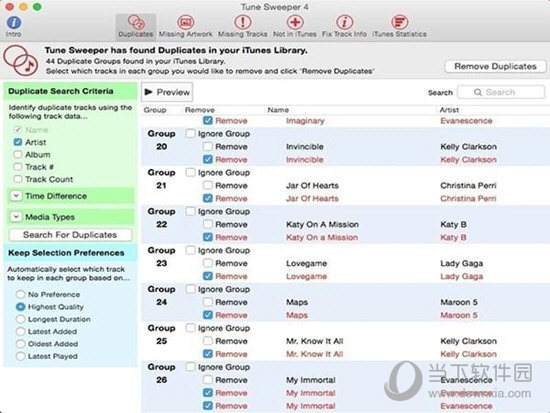Uncheck Remove for red Lovegame track

[x=208, y=276]
